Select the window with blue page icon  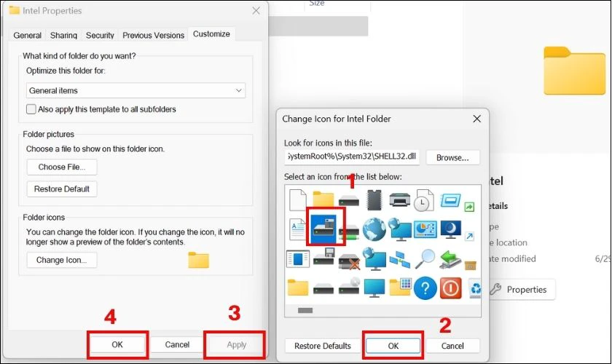point(298,259)
